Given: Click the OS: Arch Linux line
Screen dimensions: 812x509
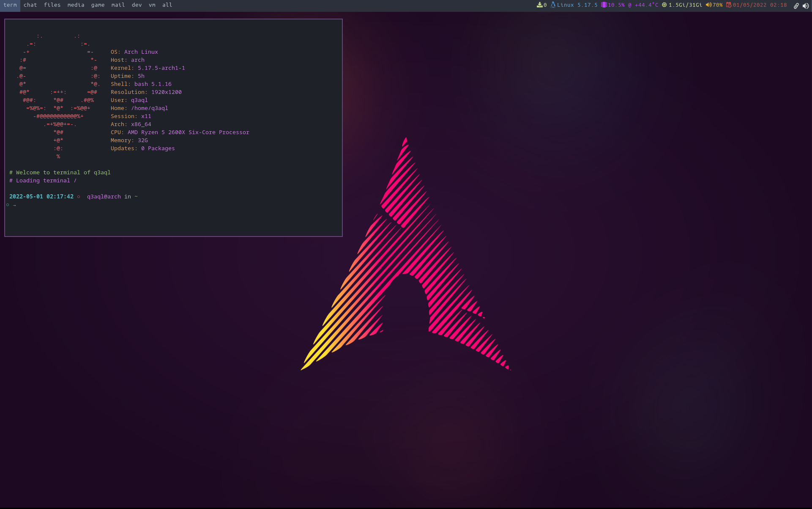Looking at the screenshot, I should (134, 52).
